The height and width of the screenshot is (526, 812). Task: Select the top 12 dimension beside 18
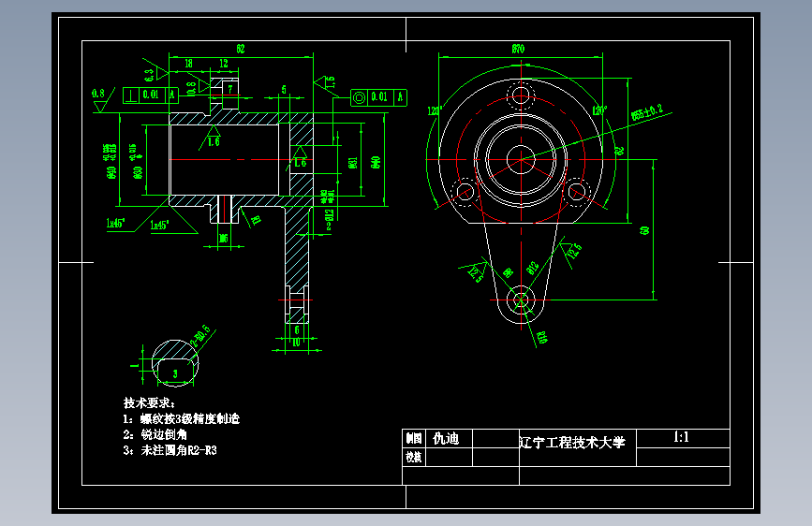(x=224, y=63)
